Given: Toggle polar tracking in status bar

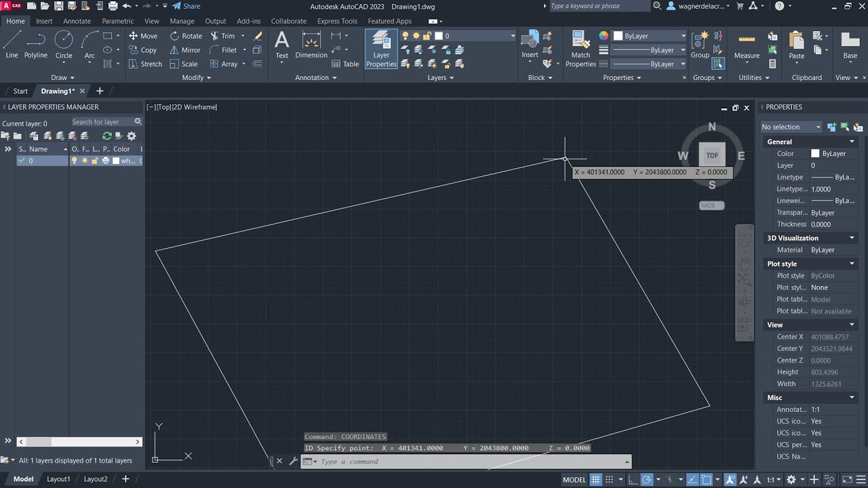Looking at the screenshot, I should (x=647, y=479).
